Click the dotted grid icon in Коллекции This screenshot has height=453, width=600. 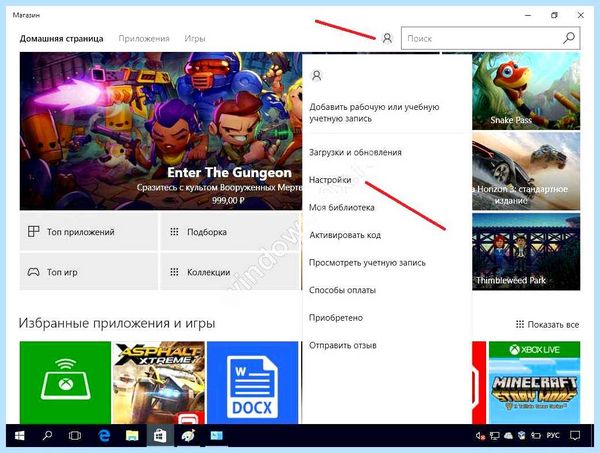(174, 272)
